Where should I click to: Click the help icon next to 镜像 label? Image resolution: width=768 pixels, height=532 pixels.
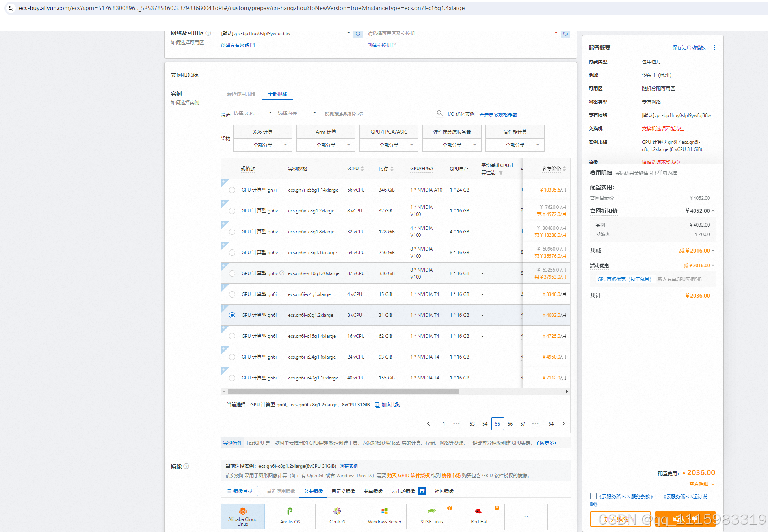pos(186,466)
